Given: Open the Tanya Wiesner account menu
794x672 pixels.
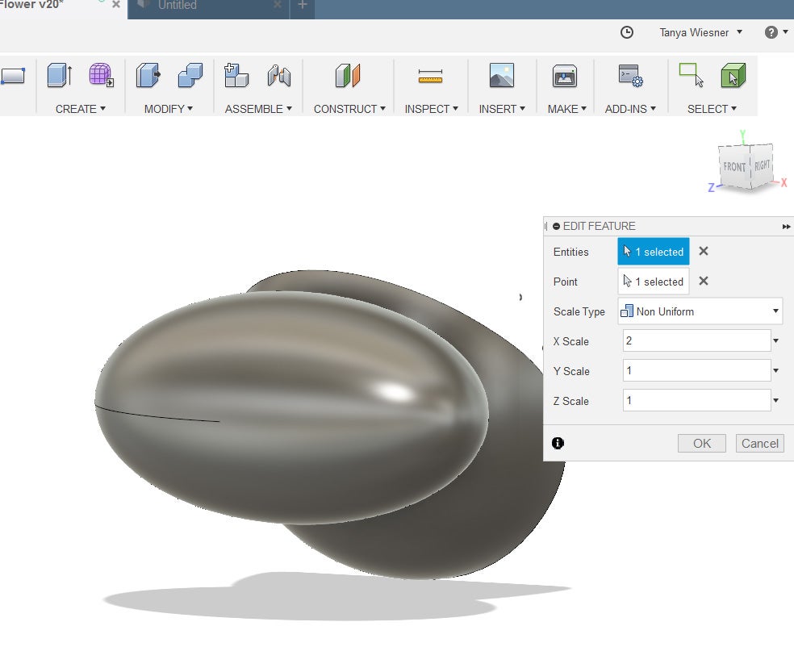Looking at the screenshot, I should (700, 32).
